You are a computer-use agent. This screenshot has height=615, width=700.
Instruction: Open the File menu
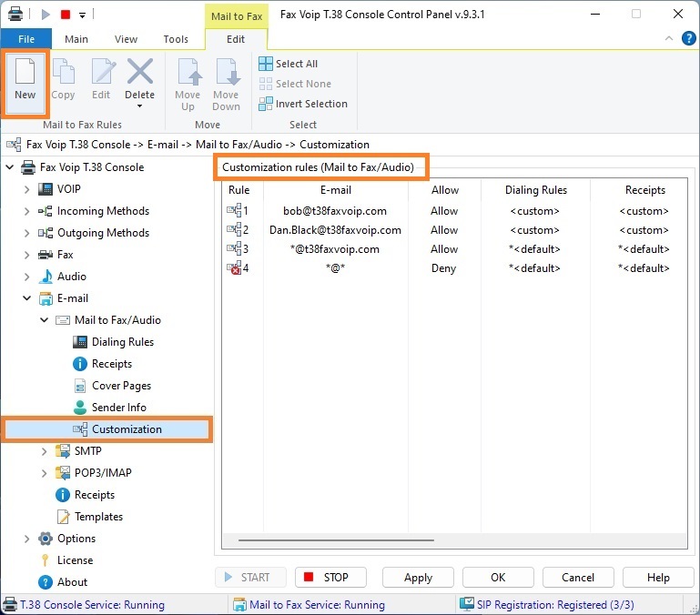tap(26, 39)
